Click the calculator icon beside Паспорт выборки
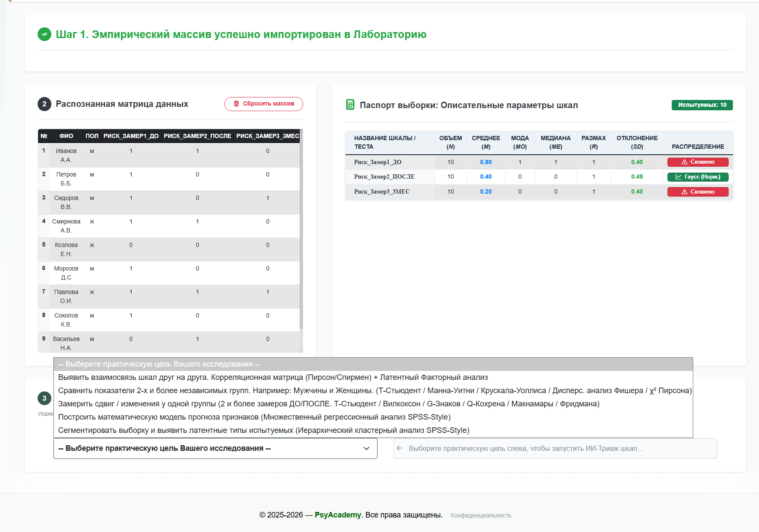This screenshot has width=759, height=532. tap(350, 105)
